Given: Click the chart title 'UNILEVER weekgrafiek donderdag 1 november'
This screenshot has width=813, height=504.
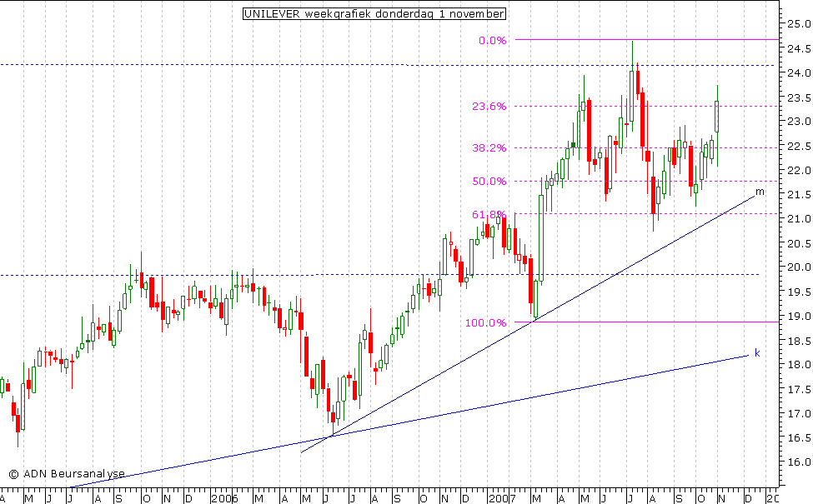Looking at the screenshot, I should point(374,14).
